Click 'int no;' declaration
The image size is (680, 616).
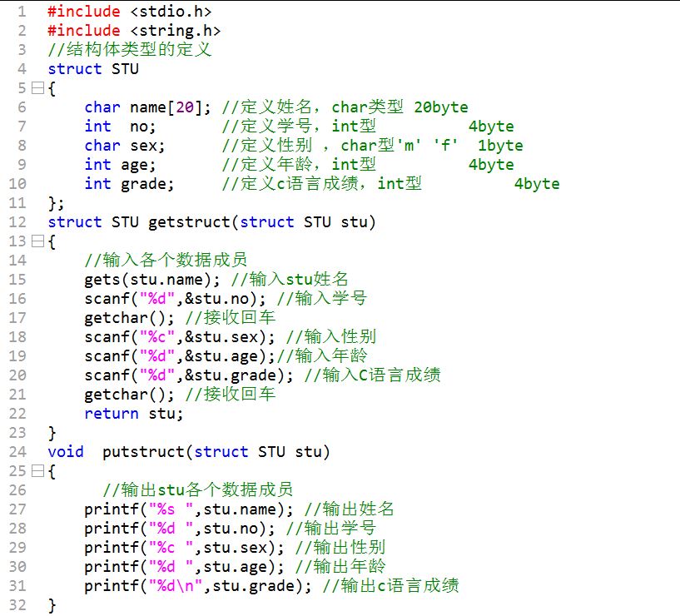pos(120,127)
